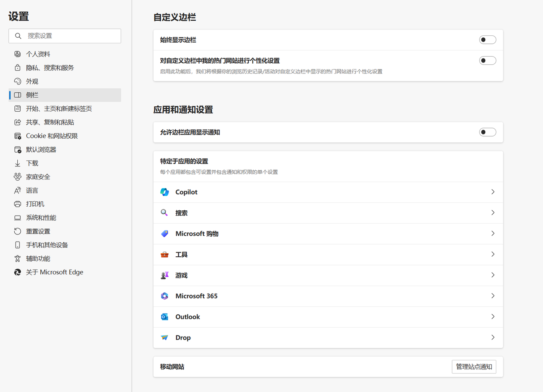Click the 默认浏览器 icon in sidebar
The width and height of the screenshot is (543, 392).
click(18, 149)
